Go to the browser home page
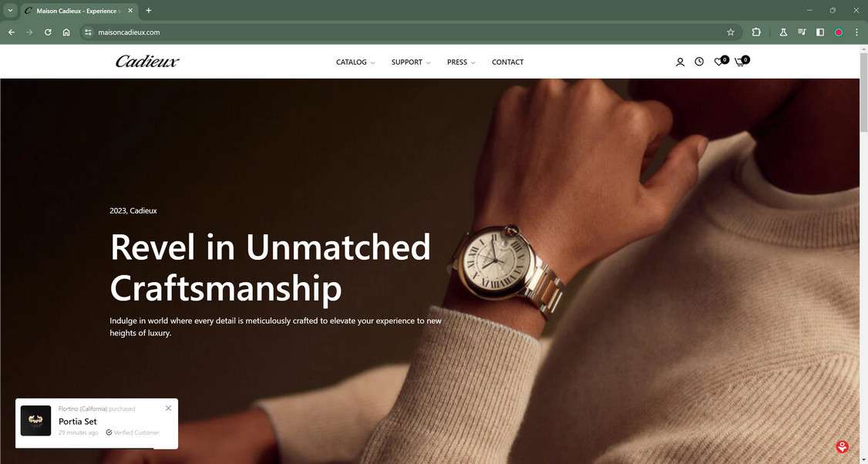Viewport: 868px width, 464px height. [66, 32]
